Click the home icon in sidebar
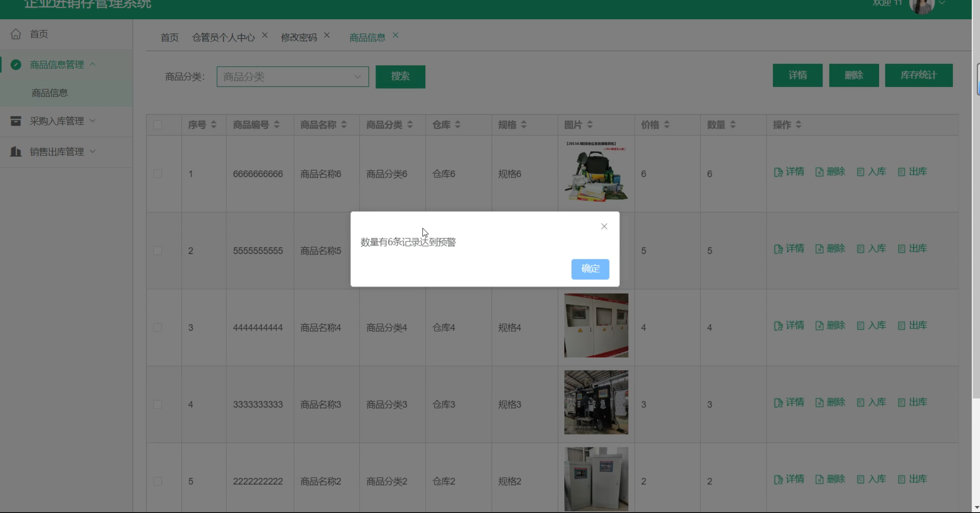Image resolution: width=980 pixels, height=513 pixels. pos(16,34)
